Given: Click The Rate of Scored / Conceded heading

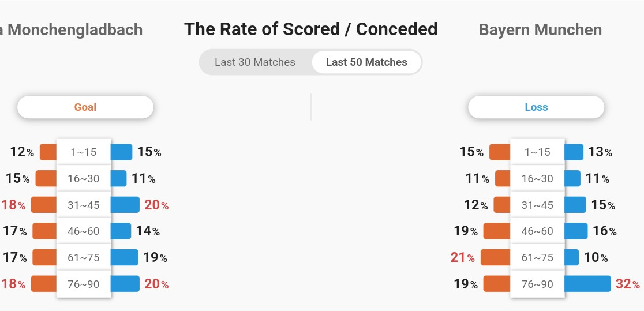Looking at the screenshot, I should point(311,29).
